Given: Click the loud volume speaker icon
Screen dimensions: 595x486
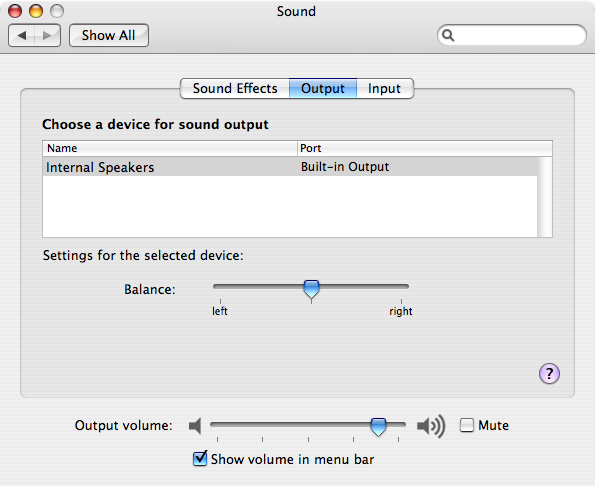Looking at the screenshot, I should tap(431, 426).
